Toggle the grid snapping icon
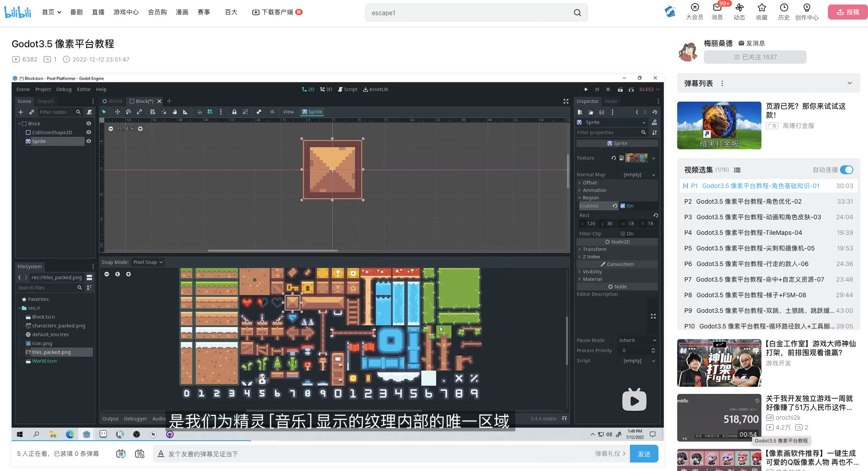 tap(210, 112)
